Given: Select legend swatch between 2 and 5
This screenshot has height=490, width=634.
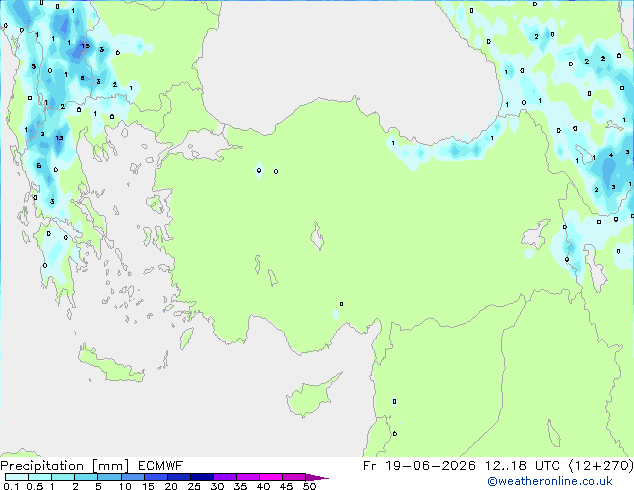Looking at the screenshot, I should pyautogui.click(x=86, y=477).
